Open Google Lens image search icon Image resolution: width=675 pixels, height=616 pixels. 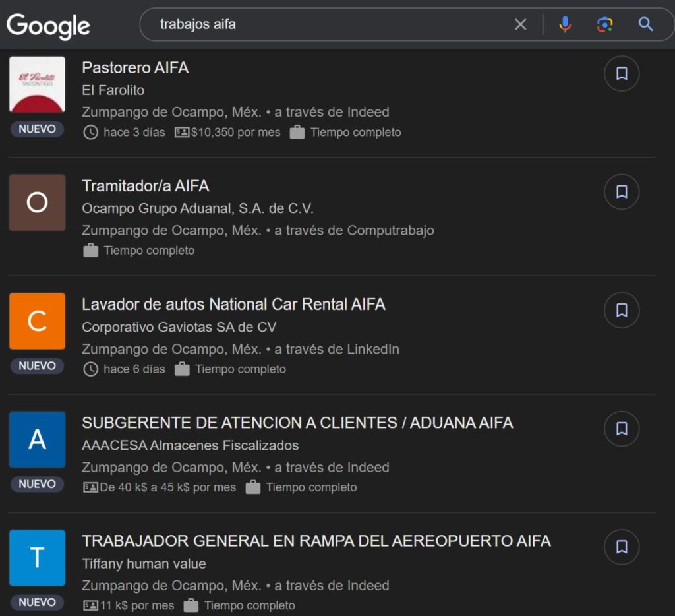605,24
